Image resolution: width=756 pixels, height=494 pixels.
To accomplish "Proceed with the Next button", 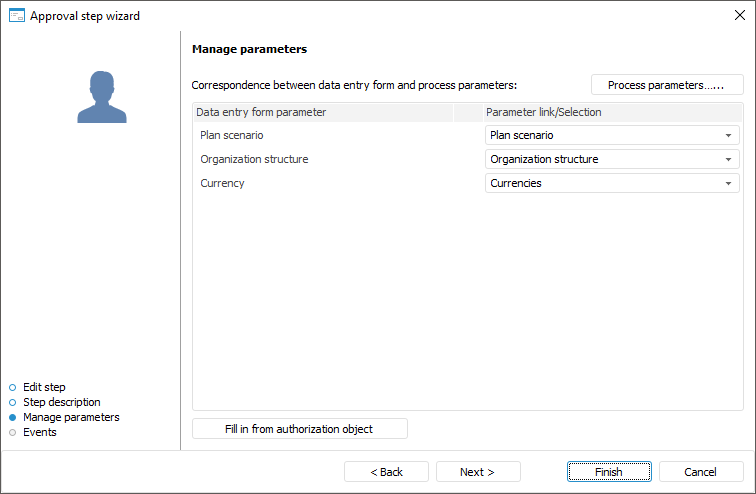I will (x=476, y=472).
